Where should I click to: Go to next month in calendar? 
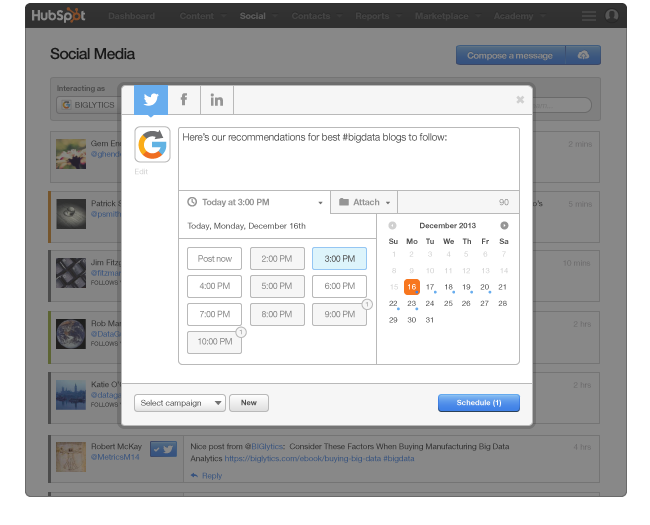coord(504,226)
